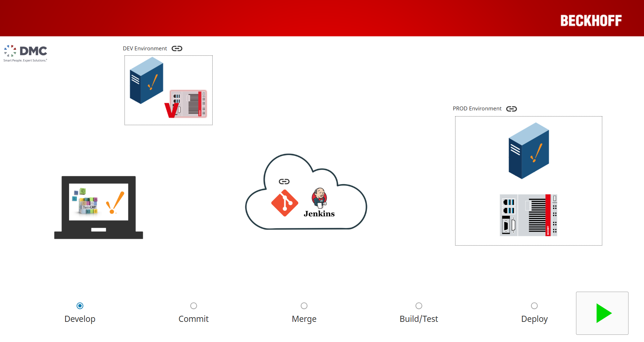Click the PROD Environment server tower icon
The width and height of the screenshot is (644, 342).
[x=529, y=151]
